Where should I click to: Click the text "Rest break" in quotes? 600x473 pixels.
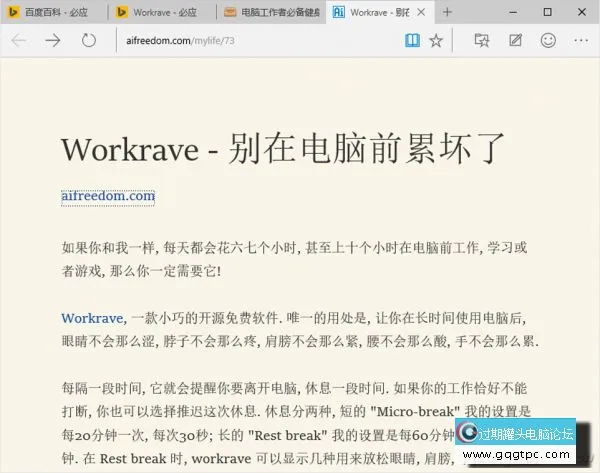click(x=287, y=435)
